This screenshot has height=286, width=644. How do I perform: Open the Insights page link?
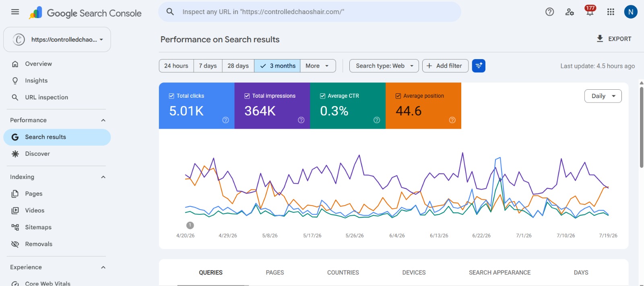(36, 80)
